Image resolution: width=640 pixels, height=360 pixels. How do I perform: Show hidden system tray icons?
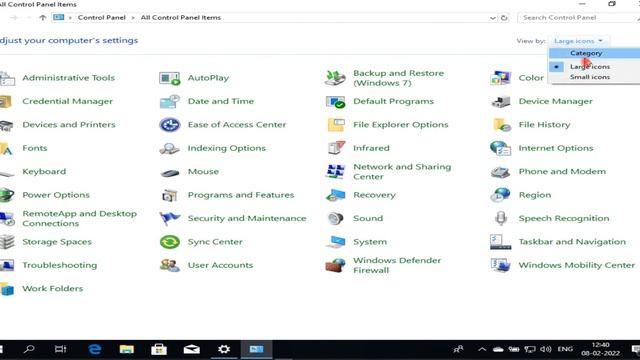pyautogui.click(x=482, y=349)
